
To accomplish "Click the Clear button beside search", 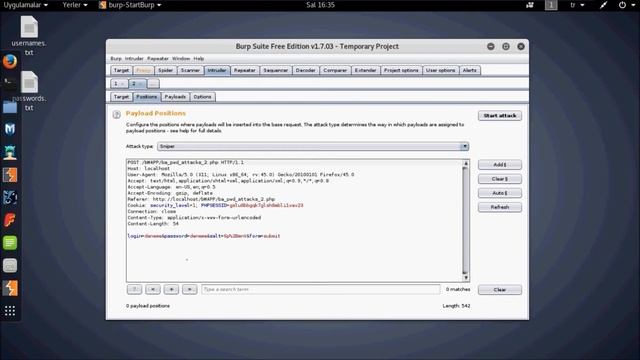I will coord(500,290).
